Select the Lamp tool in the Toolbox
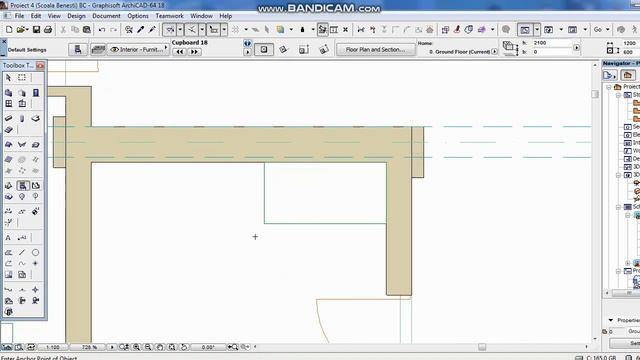Viewport: 640px width, 360px height. click(22, 197)
